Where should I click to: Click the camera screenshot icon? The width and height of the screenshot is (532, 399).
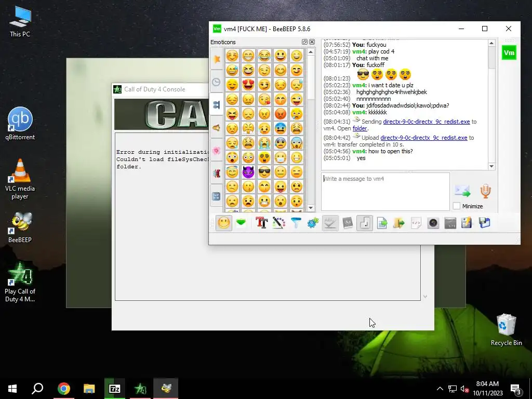point(433,223)
